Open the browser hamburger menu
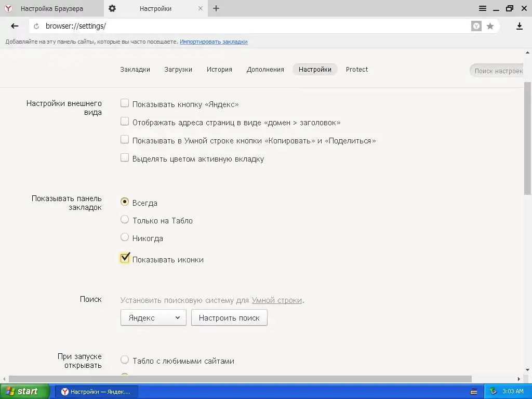This screenshot has width=532, height=399. click(x=483, y=8)
